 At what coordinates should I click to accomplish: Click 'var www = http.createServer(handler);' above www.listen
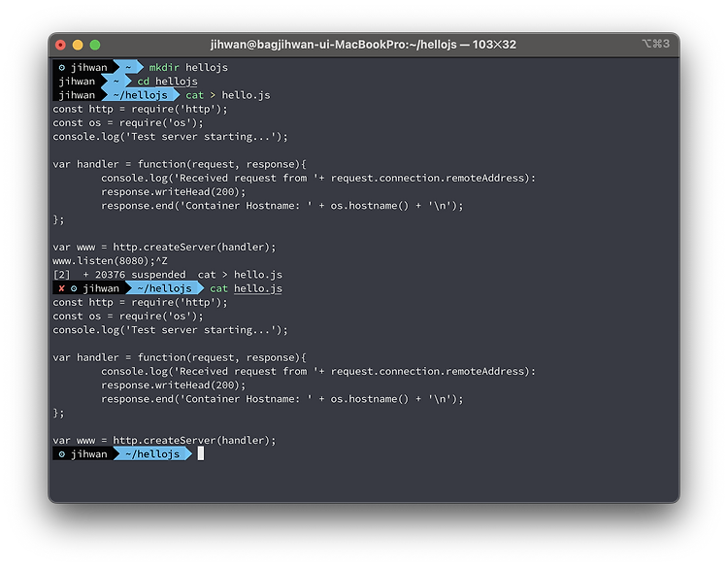tap(164, 248)
